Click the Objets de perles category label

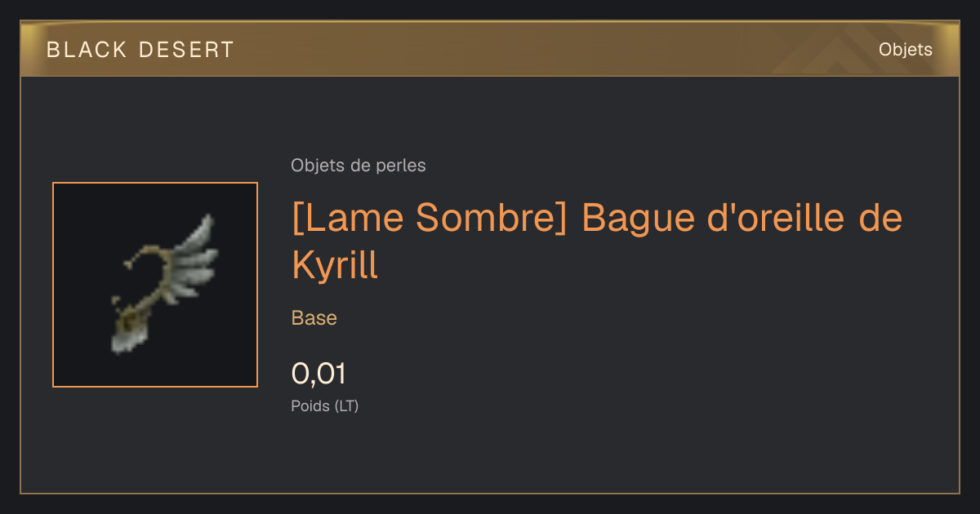pos(359,166)
